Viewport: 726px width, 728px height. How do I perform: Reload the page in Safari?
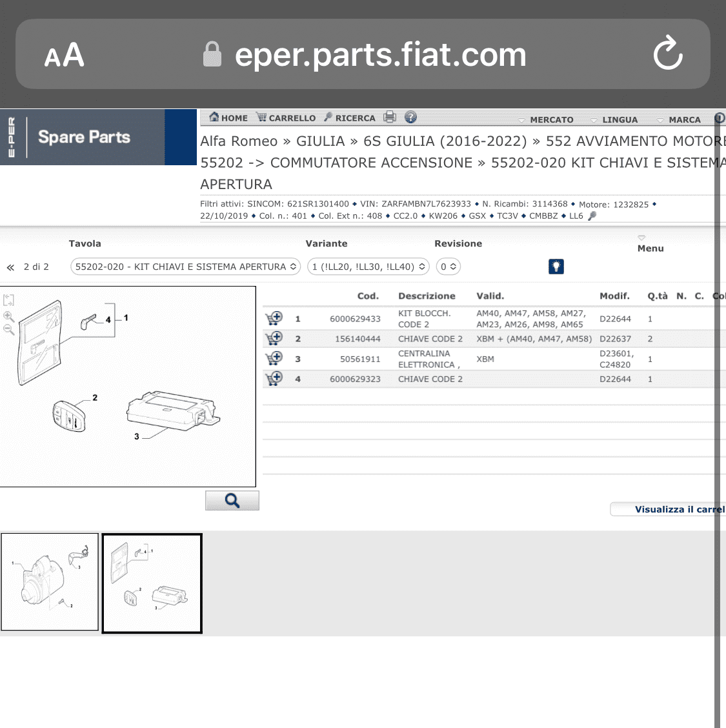(x=667, y=53)
